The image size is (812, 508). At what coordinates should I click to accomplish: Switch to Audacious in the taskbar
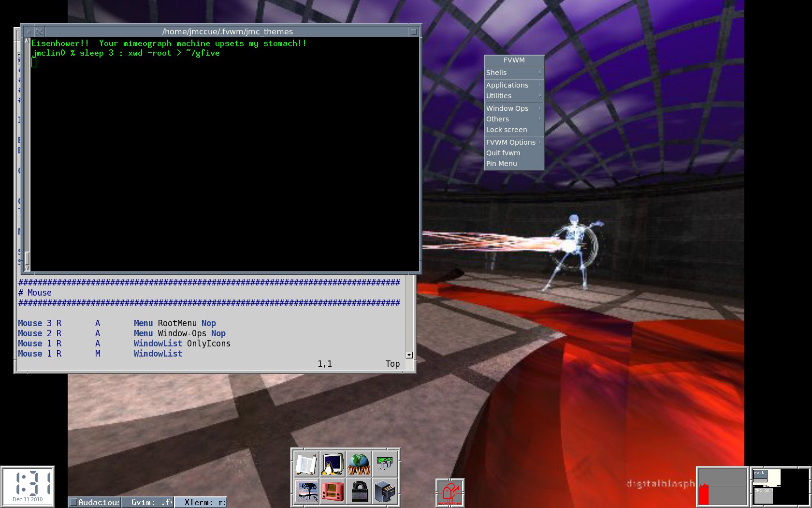click(x=94, y=502)
